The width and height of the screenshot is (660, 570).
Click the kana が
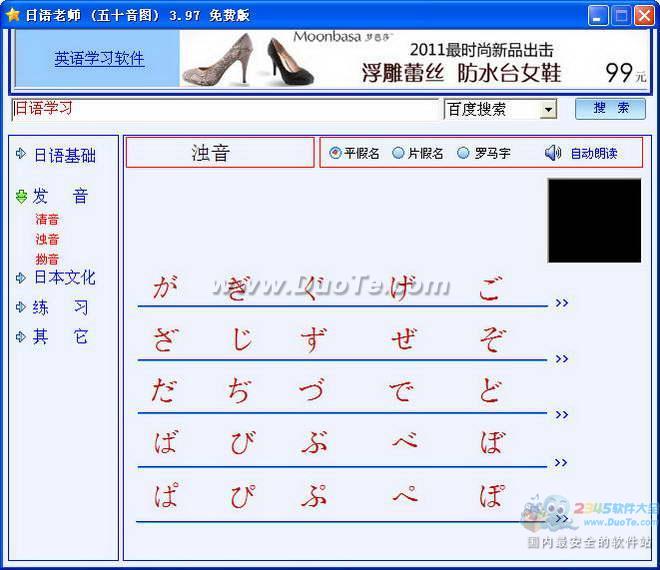click(165, 287)
